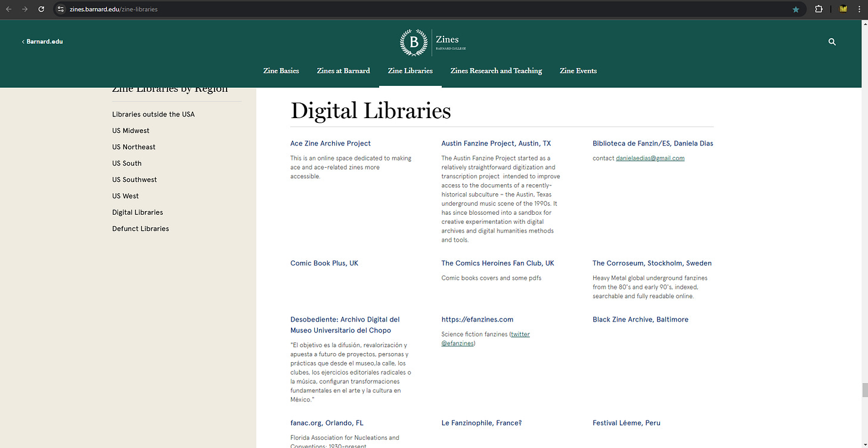Image resolution: width=868 pixels, height=448 pixels.
Task: Open Zines Research and Teaching menu
Action: tap(496, 70)
